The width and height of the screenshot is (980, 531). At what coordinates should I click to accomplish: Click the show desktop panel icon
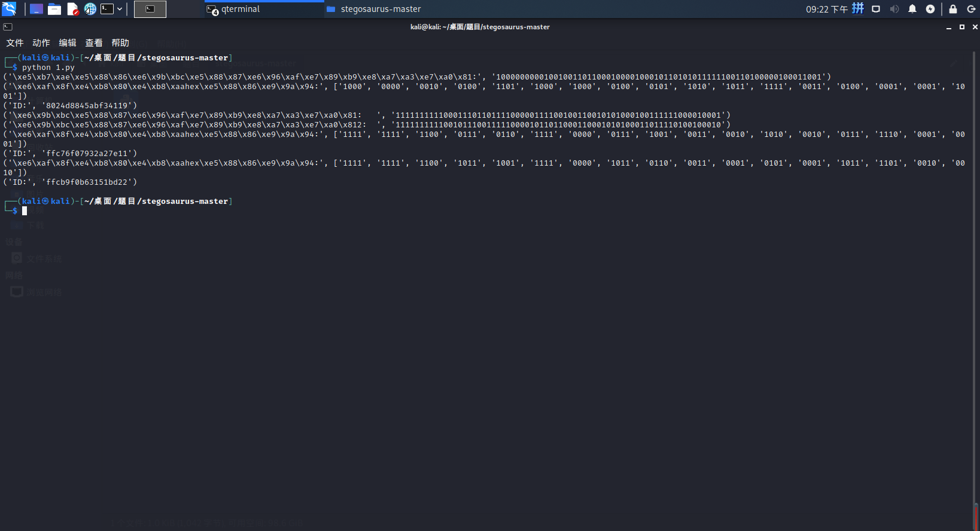pos(36,9)
